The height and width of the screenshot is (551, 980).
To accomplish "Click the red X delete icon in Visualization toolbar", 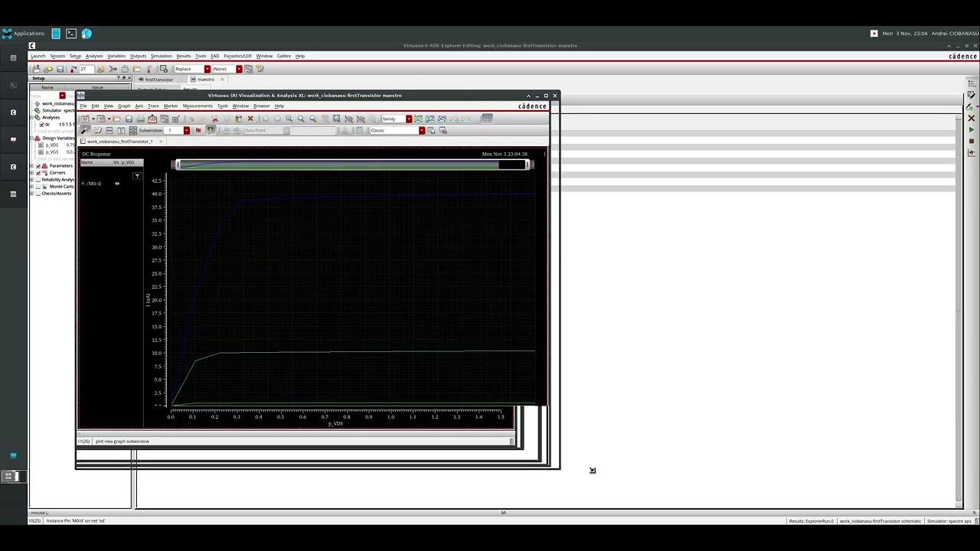I will 250,119.
